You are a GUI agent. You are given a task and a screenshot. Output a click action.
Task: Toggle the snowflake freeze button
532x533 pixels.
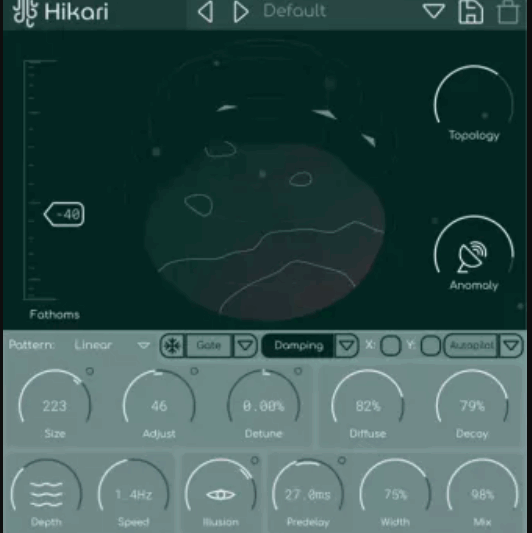coord(173,346)
